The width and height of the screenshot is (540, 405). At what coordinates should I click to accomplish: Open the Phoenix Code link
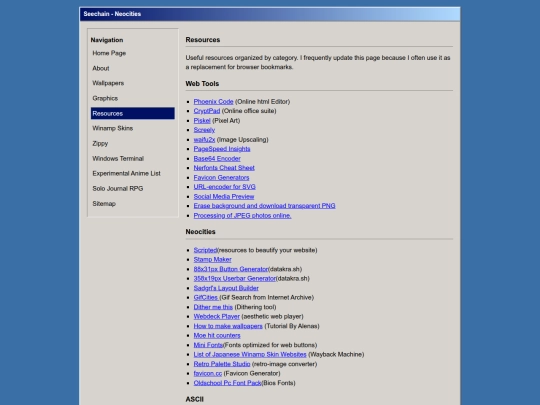pos(213,102)
